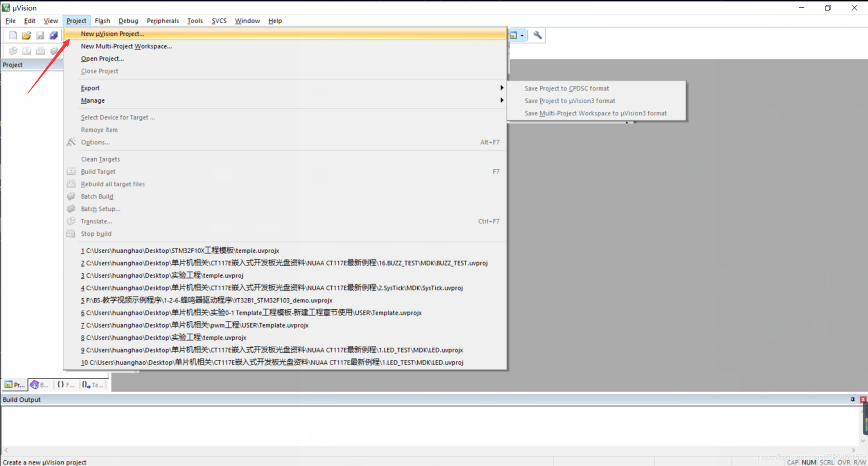Choose Open Project...
868x466 pixels.
pos(285,58)
